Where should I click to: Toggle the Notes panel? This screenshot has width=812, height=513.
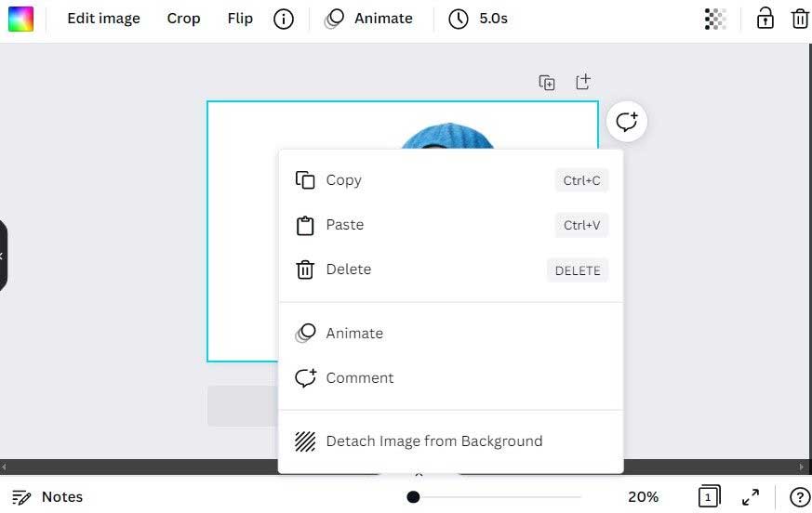pyautogui.click(x=47, y=497)
